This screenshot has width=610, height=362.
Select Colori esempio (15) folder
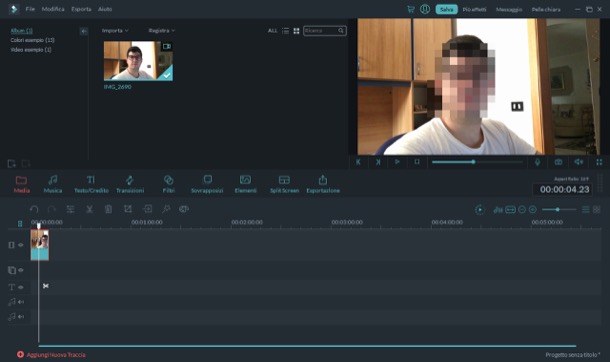click(x=32, y=40)
